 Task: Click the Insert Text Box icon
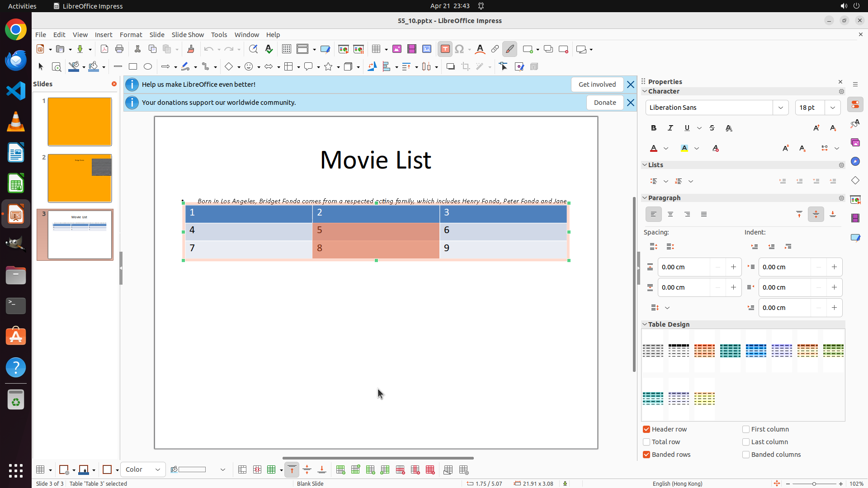[x=445, y=49]
